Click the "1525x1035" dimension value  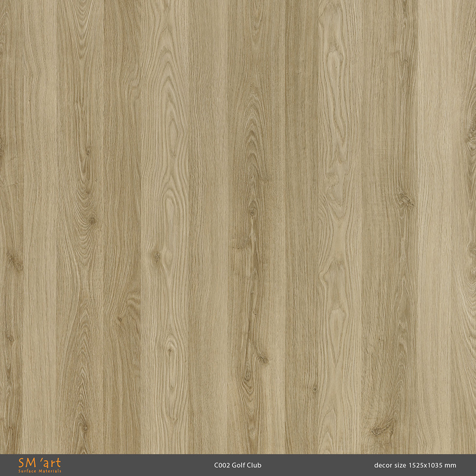tap(426, 465)
